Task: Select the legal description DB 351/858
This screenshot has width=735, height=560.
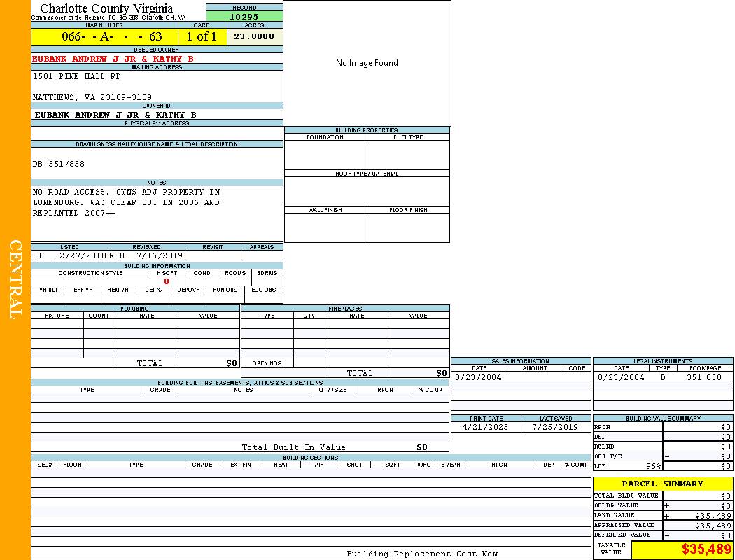Action: [x=59, y=164]
